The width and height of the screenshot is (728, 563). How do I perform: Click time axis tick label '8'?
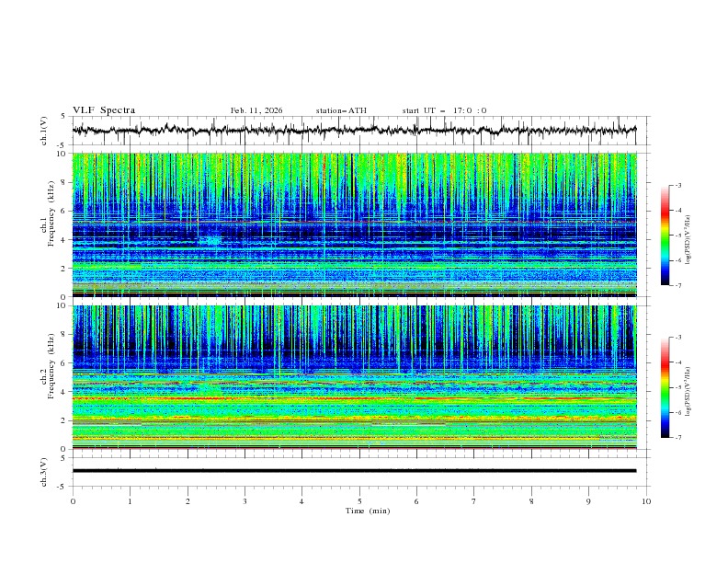531,501
